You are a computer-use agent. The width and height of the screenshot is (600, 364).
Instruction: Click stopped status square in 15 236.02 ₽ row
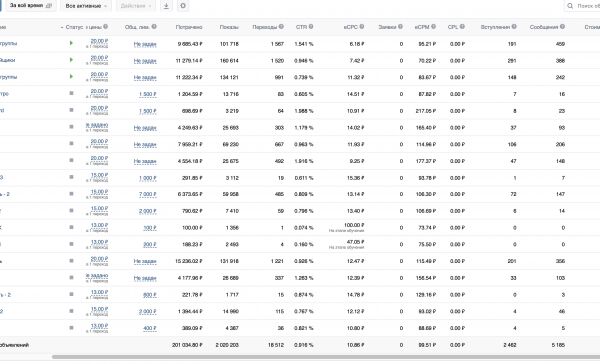pyautogui.click(x=71, y=261)
